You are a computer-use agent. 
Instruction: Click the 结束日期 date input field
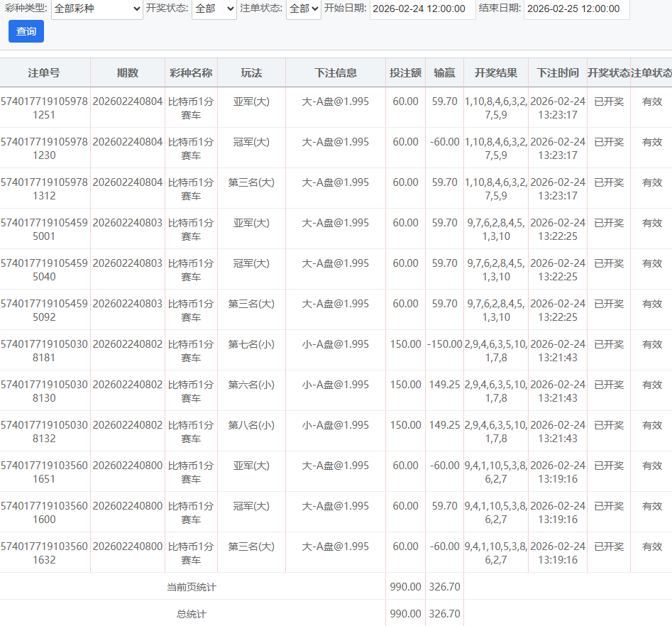pyautogui.click(x=576, y=9)
